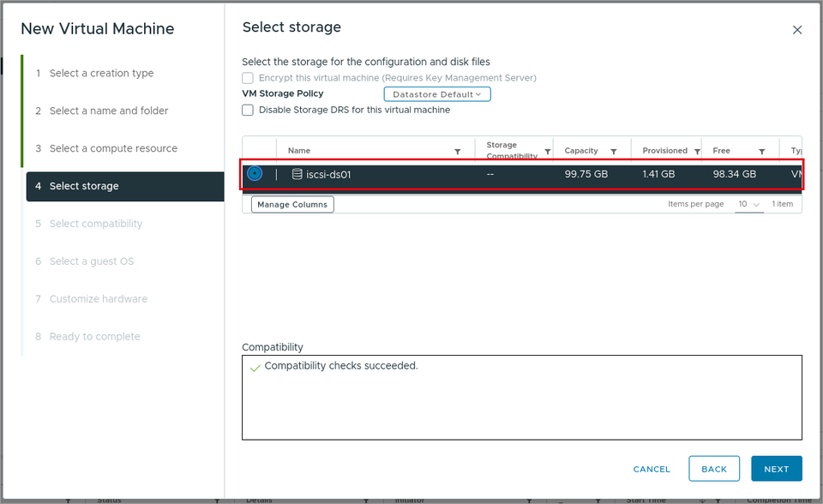Click the Manage Columns button
Image resolution: width=823 pixels, height=504 pixels.
(292, 204)
